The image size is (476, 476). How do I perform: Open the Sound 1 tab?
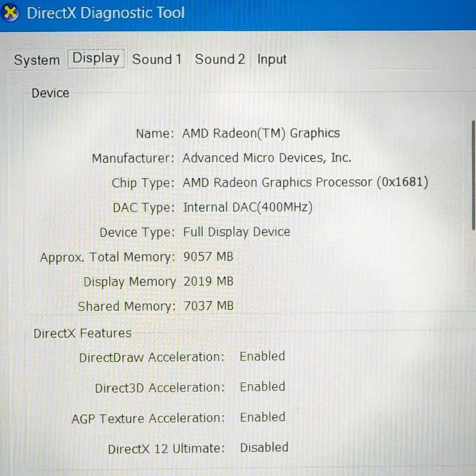click(x=157, y=59)
